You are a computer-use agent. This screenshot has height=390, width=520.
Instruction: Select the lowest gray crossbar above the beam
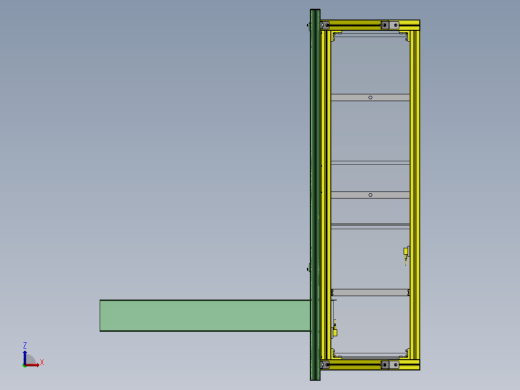(370, 292)
